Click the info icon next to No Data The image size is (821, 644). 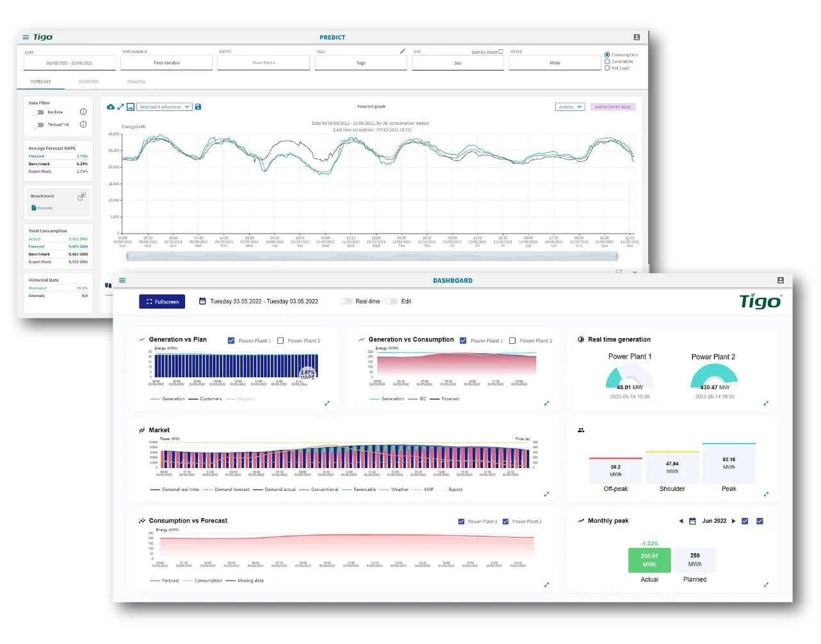click(83, 112)
